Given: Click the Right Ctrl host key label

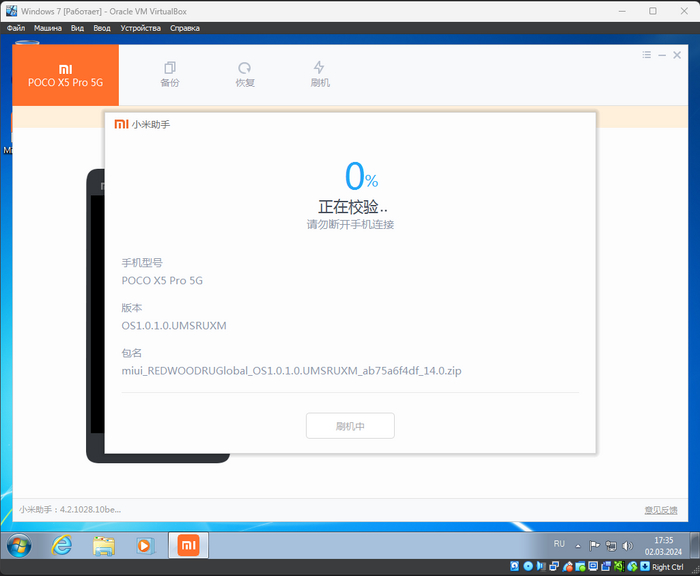Looking at the screenshot, I should click(667, 567).
